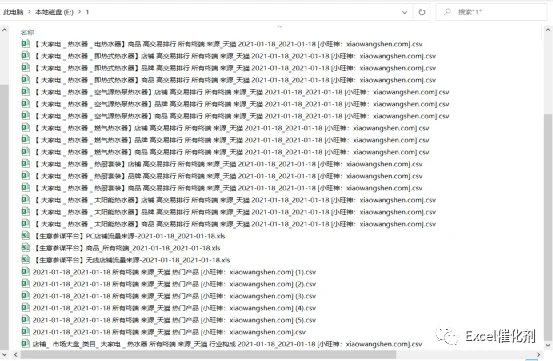This screenshot has width=553, height=361.
Task: Click the horizontal scrollbar right arrow
Action: pos(539,354)
